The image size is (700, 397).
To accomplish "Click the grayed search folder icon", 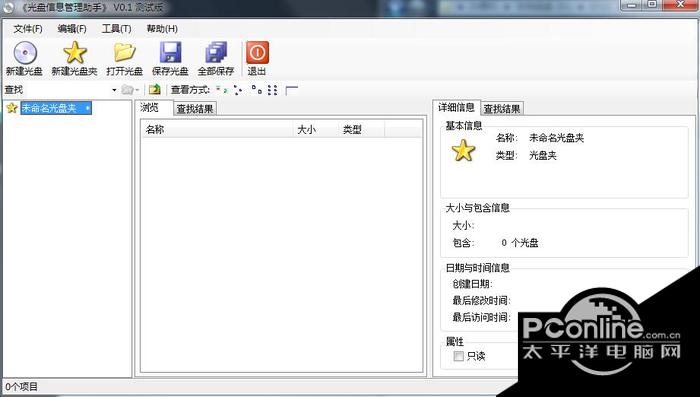I will (127, 90).
